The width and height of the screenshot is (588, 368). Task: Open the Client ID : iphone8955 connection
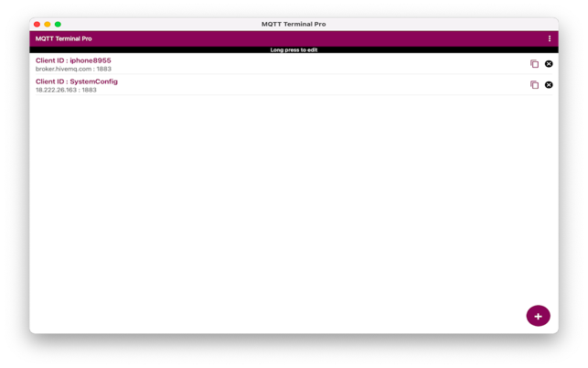coord(73,60)
